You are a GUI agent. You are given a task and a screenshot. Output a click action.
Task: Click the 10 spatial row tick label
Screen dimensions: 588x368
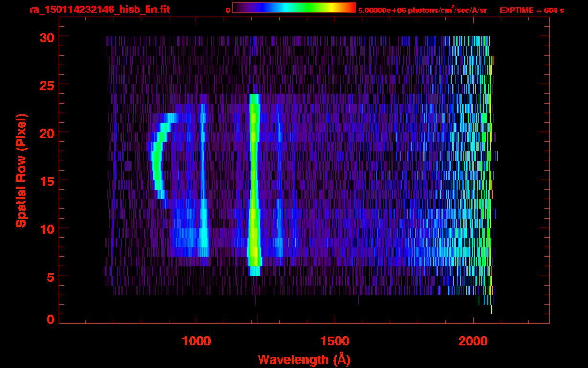coord(47,229)
